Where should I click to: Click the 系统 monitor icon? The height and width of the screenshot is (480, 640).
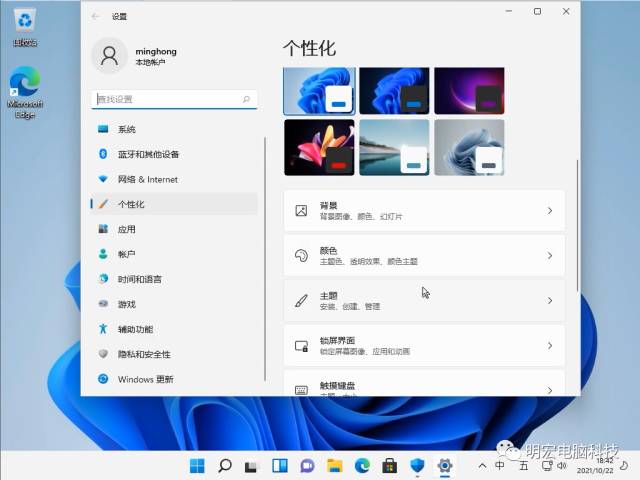pos(103,129)
